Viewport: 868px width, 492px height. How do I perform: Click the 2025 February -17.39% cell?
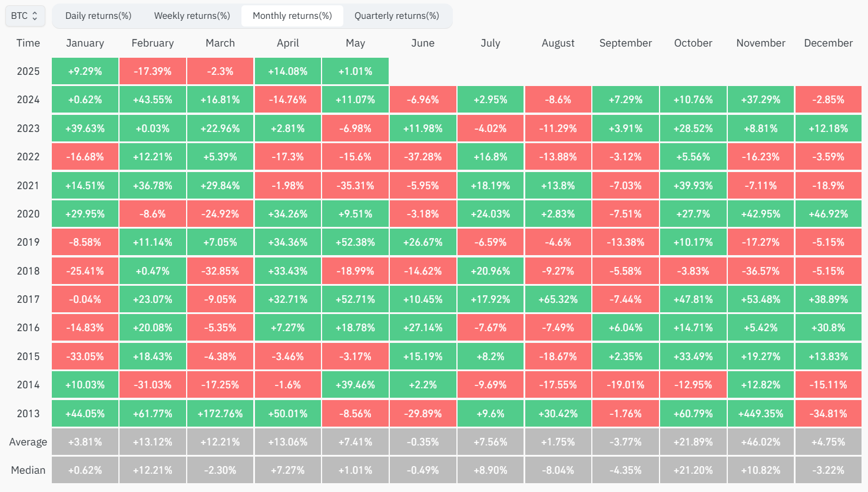pos(153,71)
